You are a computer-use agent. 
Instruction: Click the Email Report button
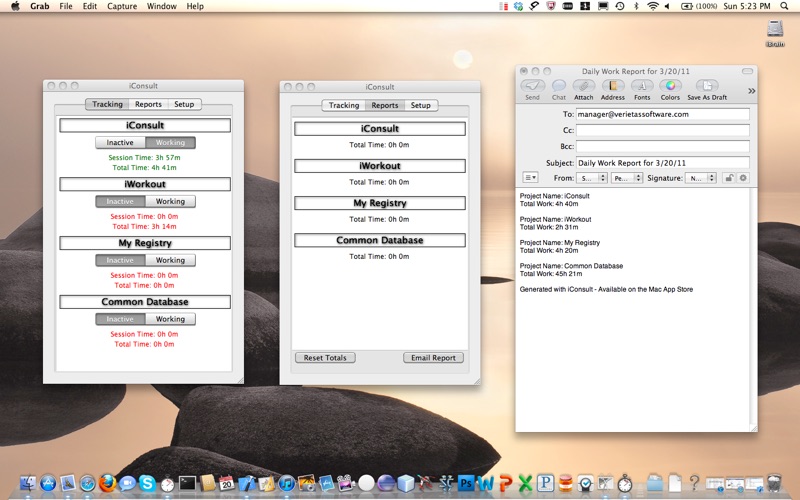pyautogui.click(x=433, y=358)
